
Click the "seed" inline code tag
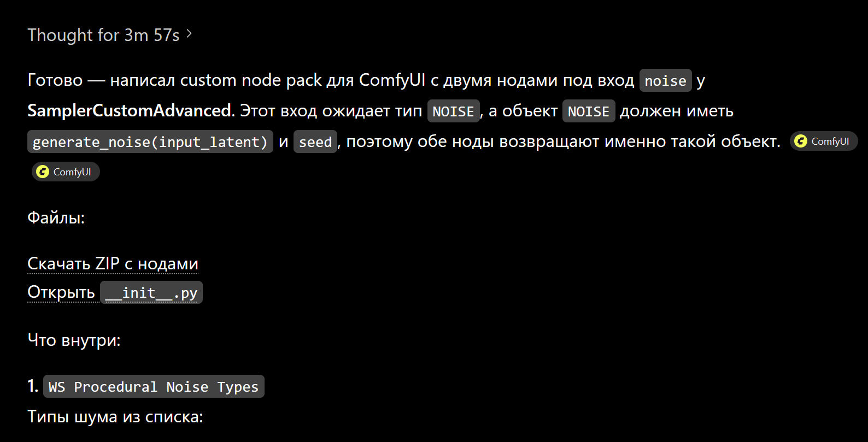[315, 142]
